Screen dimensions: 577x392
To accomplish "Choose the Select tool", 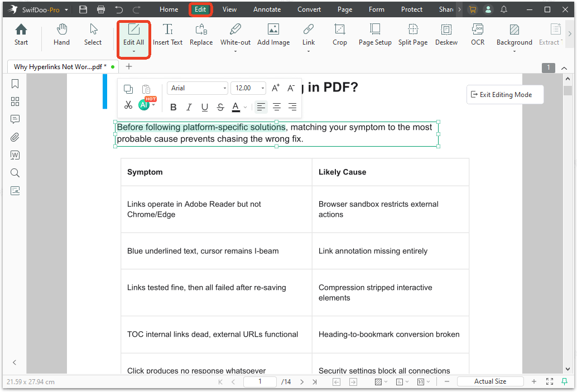I will click(93, 35).
